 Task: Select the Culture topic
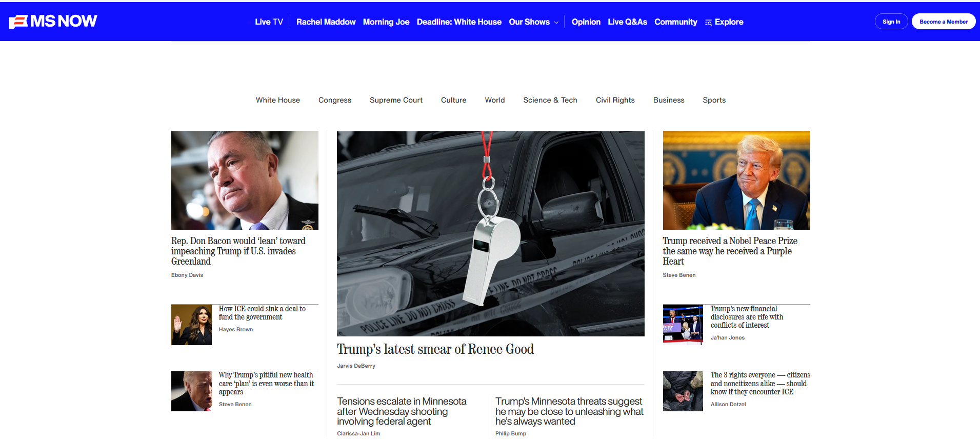[454, 100]
